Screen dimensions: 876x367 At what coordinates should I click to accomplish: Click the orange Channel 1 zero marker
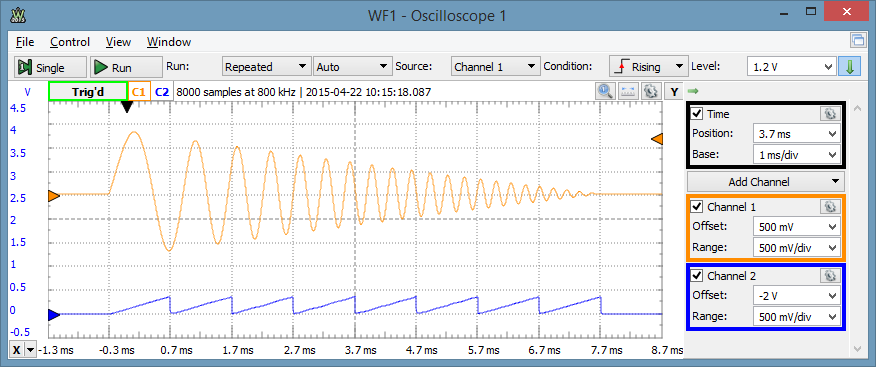pos(54,197)
